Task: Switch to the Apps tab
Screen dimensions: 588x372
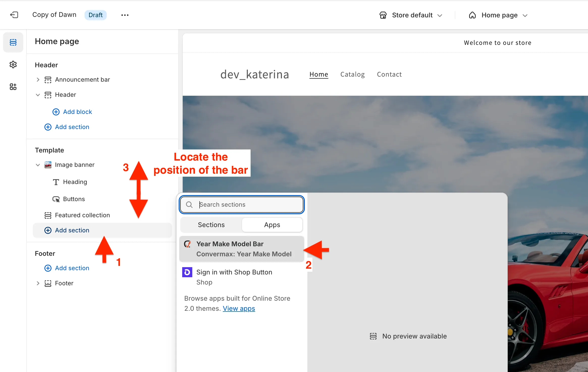Action: (x=272, y=225)
